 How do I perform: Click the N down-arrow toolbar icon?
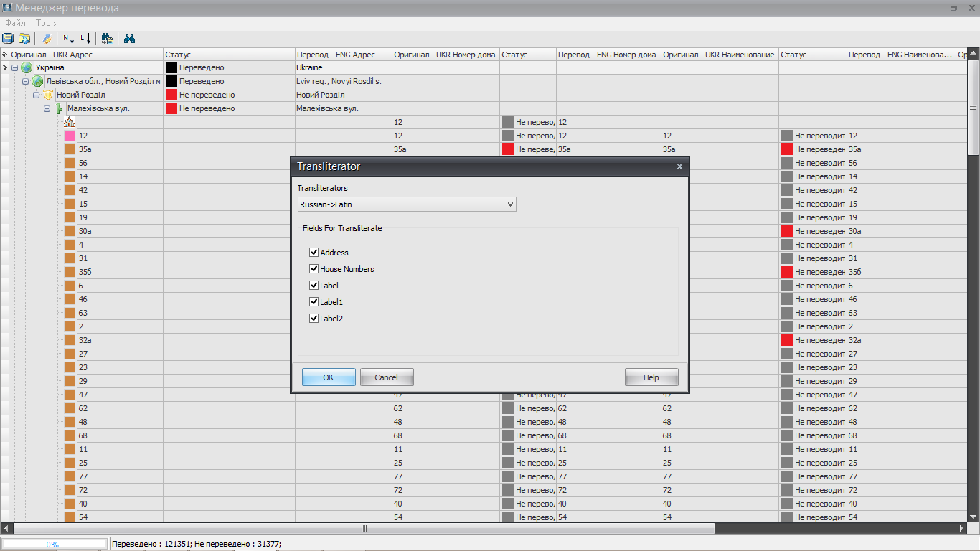(x=69, y=38)
